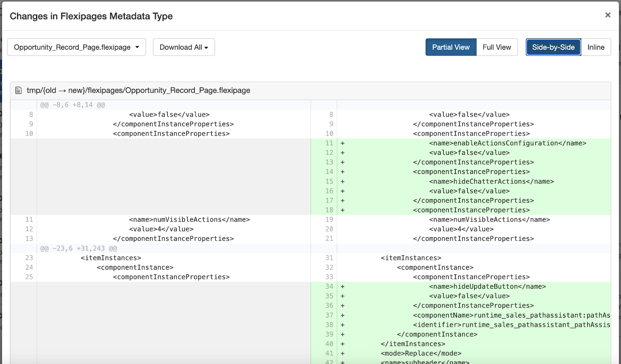The width and height of the screenshot is (621, 364).
Task: Click identifier runtime_sales_pathassistant line
Action: pyautogui.click(x=512, y=325)
